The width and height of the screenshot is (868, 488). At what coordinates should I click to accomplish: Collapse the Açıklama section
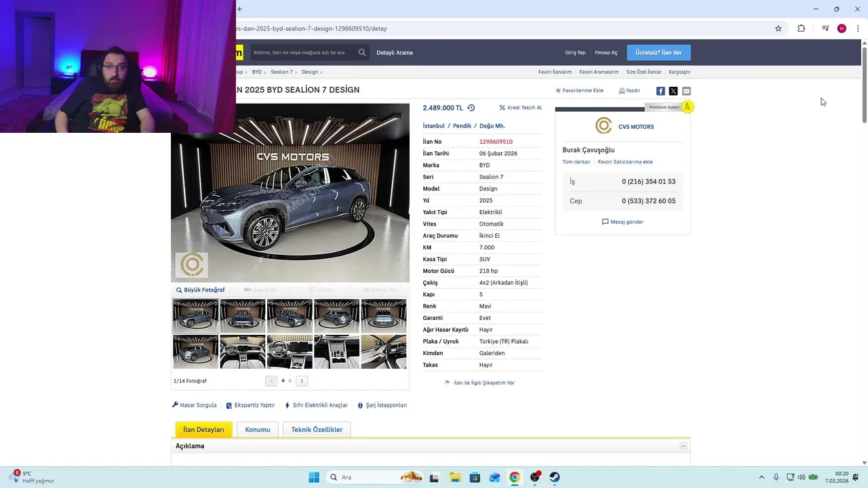pos(684,446)
